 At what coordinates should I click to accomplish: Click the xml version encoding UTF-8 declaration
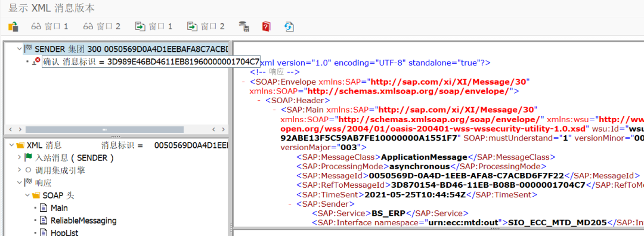pos(376,63)
